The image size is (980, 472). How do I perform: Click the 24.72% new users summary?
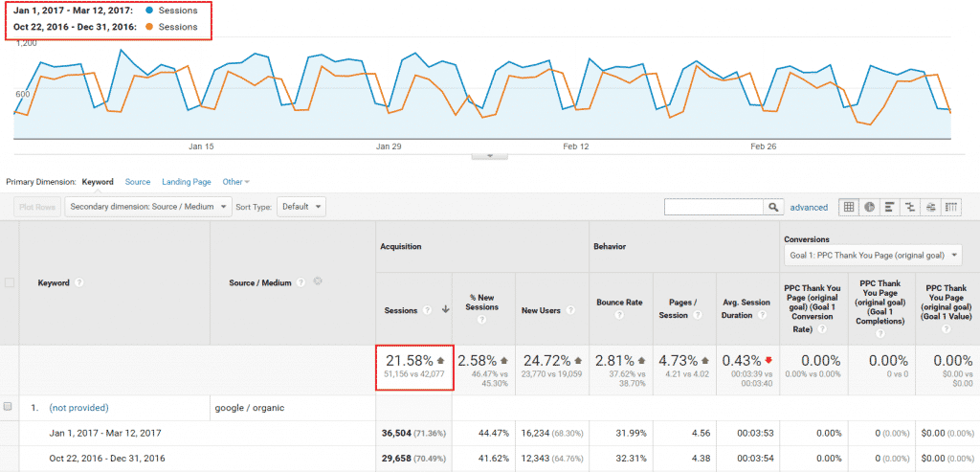pos(547,361)
